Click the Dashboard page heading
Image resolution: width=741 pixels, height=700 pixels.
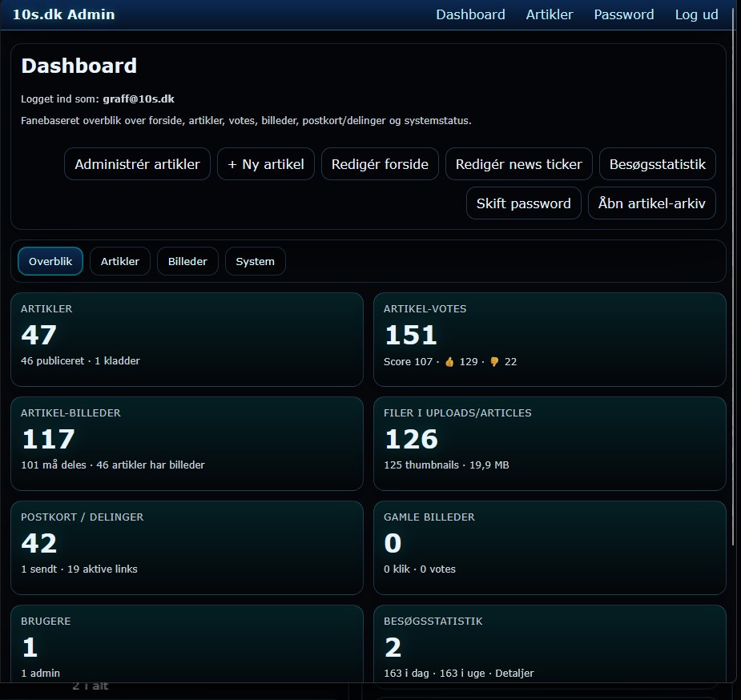(79, 66)
